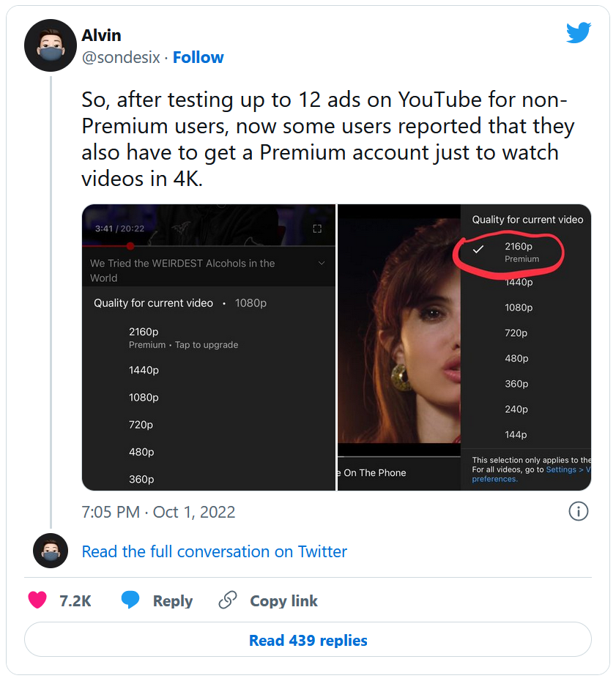Screen dimensions: 616x681
Task: Click the blue reply bubble icon
Action: click(130, 600)
